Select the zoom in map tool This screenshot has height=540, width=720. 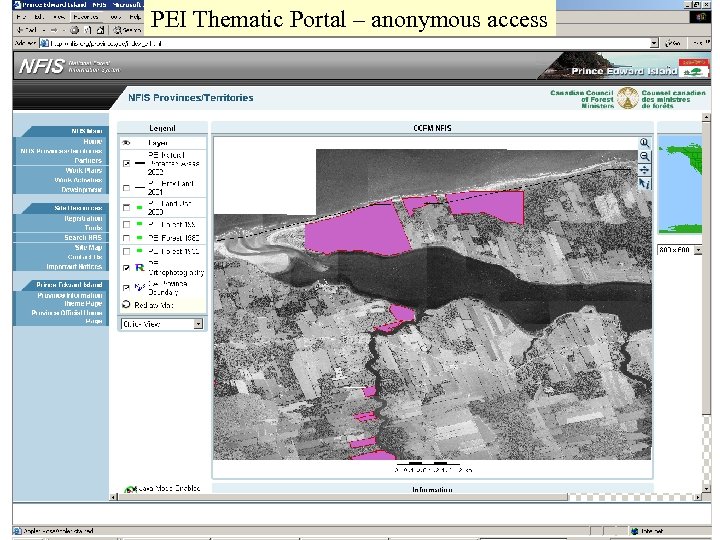pos(645,144)
